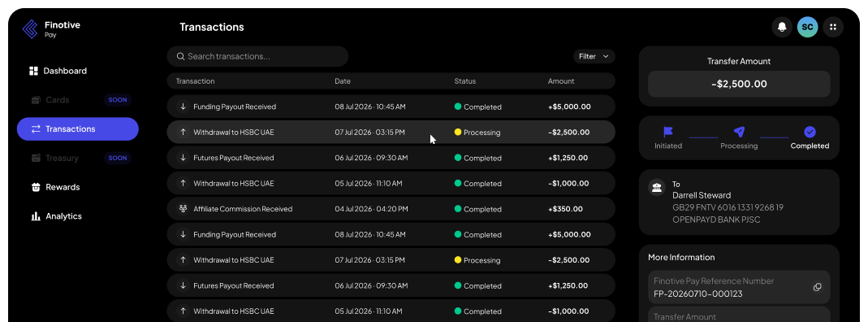
Task: Click the More Information heading
Action: click(681, 258)
